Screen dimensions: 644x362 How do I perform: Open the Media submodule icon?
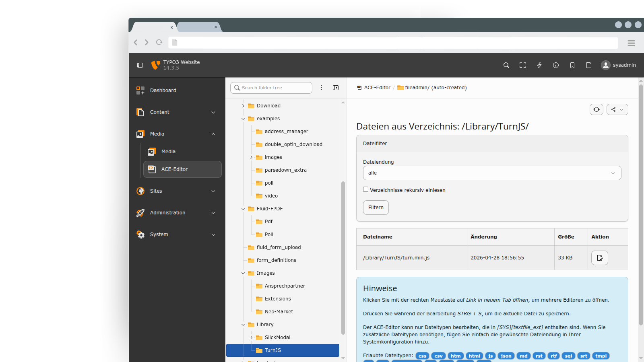[152, 152]
